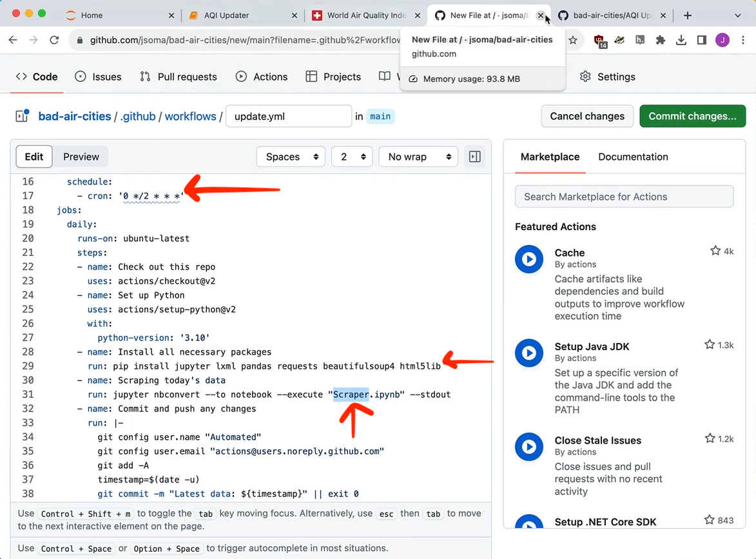Switch to the AQI Updater browser tab
756x559 pixels.
tap(242, 15)
